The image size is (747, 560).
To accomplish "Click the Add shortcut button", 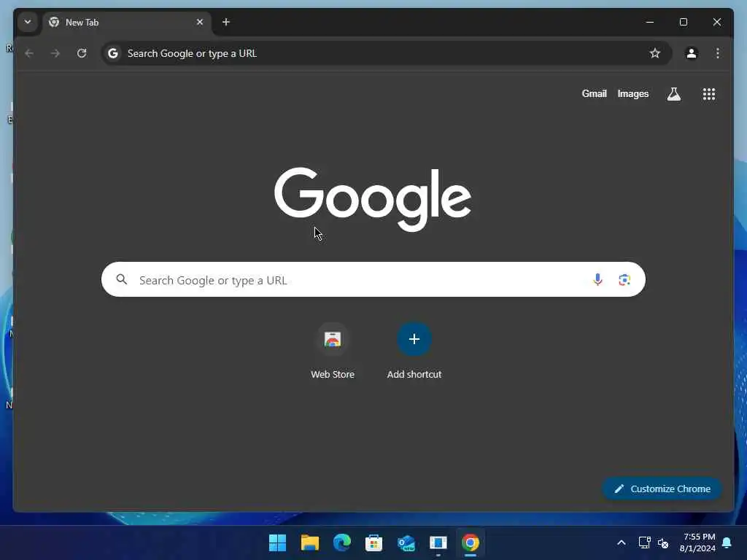I will click(x=414, y=351).
